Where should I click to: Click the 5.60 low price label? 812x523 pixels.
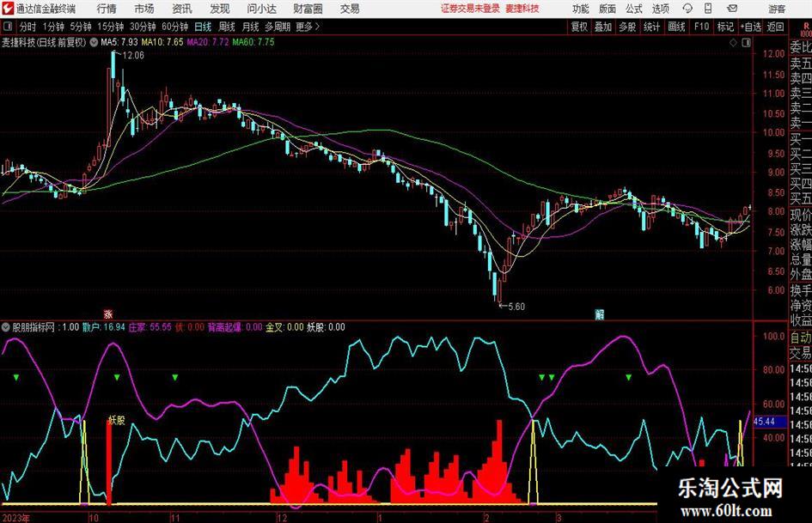[x=516, y=306]
